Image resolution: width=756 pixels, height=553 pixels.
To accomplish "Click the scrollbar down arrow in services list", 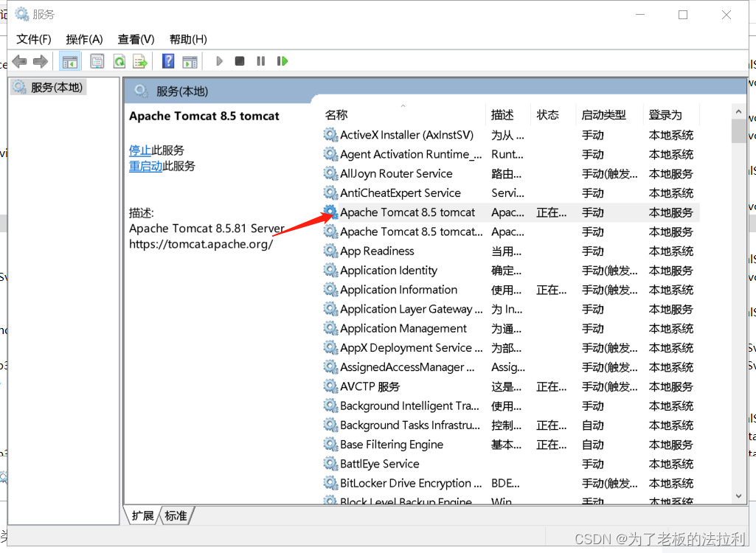I will 738,496.
